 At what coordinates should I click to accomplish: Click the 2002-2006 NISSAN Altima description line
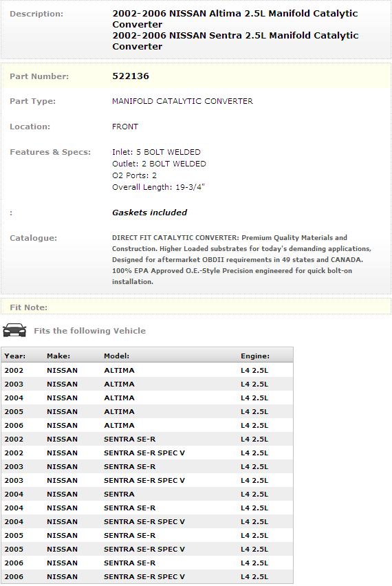235,19
